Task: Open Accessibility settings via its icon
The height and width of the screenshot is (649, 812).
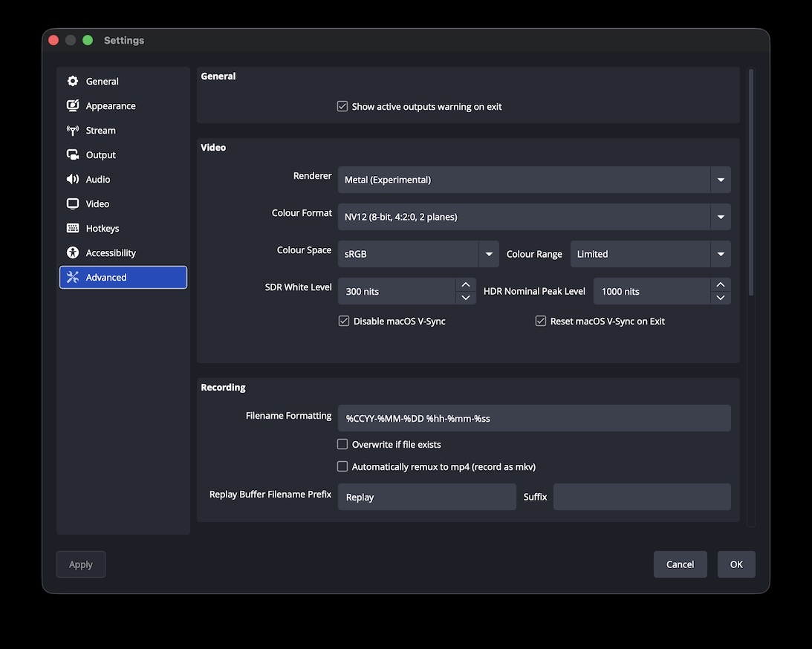Action: [x=73, y=252]
